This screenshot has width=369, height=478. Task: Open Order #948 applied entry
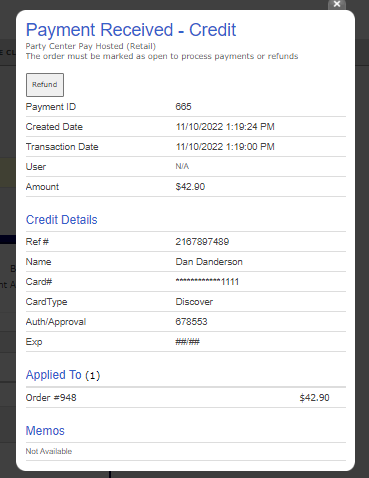click(51, 398)
